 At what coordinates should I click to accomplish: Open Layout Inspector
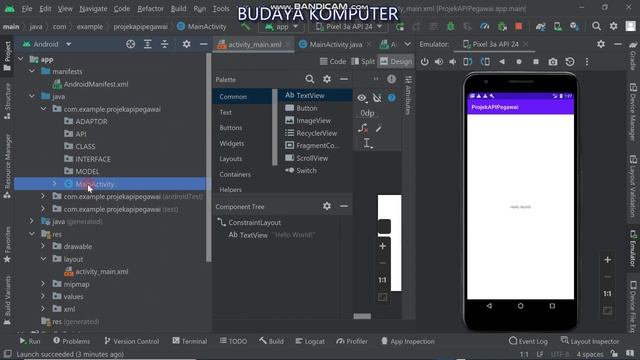pos(590,341)
